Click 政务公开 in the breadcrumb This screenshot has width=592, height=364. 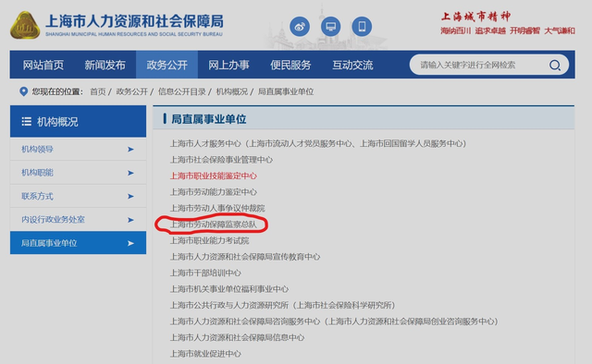coord(131,91)
